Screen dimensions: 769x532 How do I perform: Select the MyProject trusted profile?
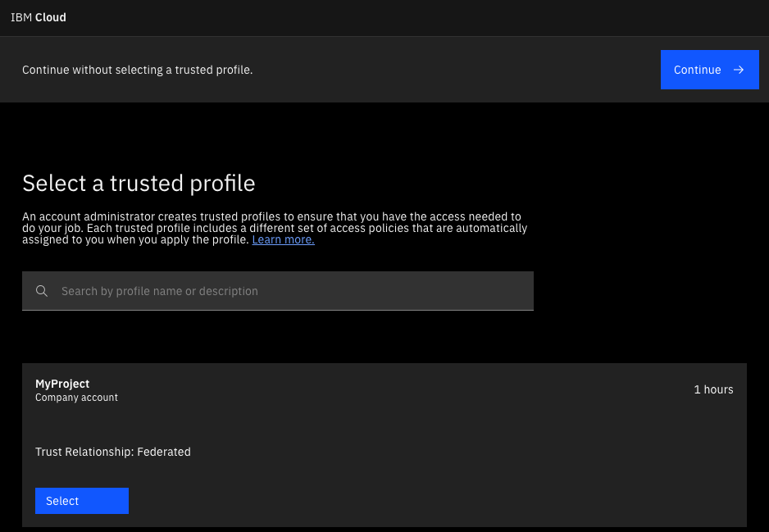click(82, 501)
